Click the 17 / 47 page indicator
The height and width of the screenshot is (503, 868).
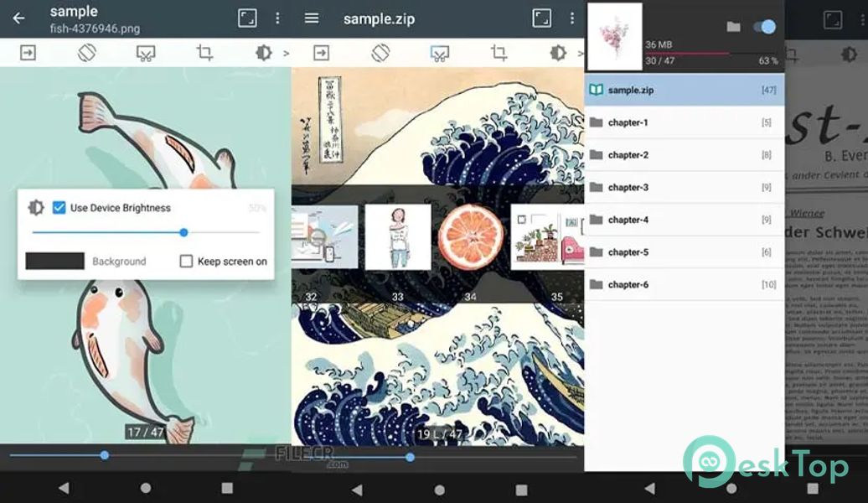pos(146,432)
